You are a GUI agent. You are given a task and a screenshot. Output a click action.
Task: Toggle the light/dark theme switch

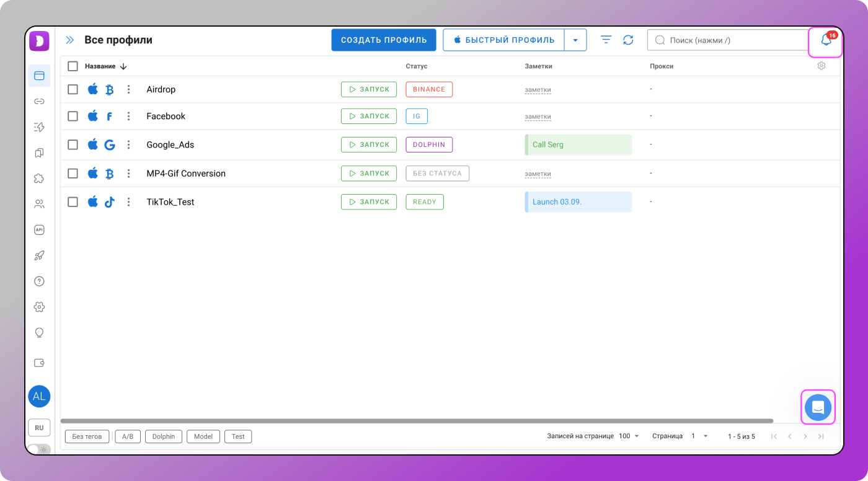pyautogui.click(x=38, y=449)
